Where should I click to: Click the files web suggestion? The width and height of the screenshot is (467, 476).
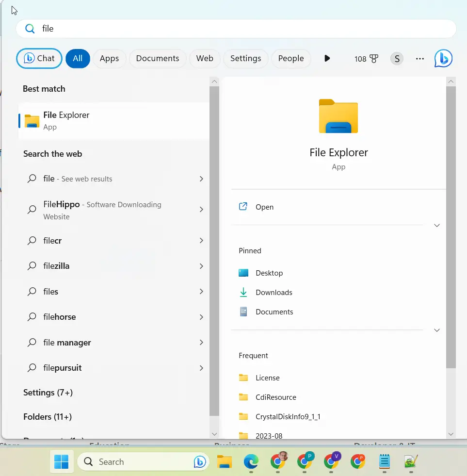(114, 292)
